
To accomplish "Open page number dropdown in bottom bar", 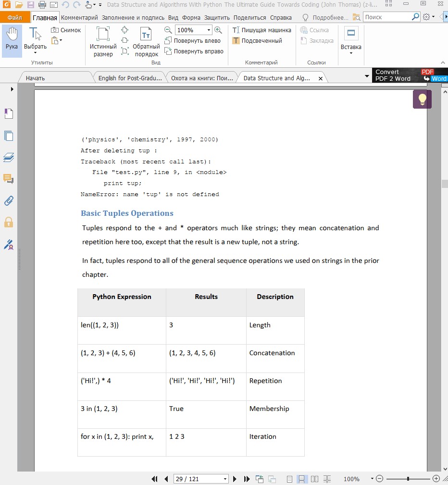I will coord(225,479).
